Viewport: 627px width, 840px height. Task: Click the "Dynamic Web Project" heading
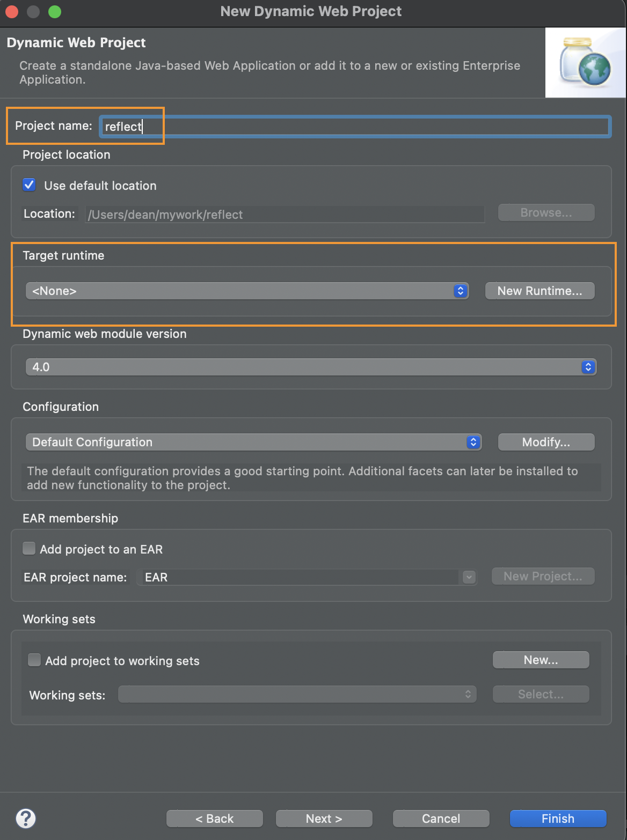coord(76,42)
